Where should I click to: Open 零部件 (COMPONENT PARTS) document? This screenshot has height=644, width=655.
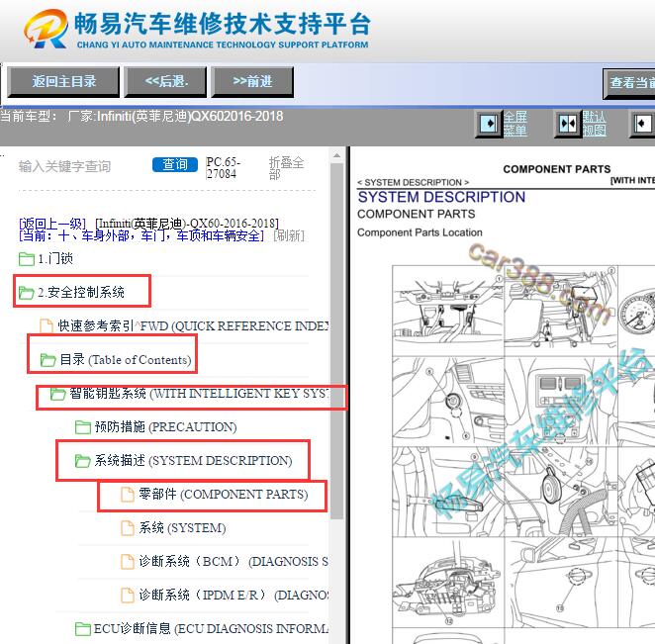tap(224, 495)
